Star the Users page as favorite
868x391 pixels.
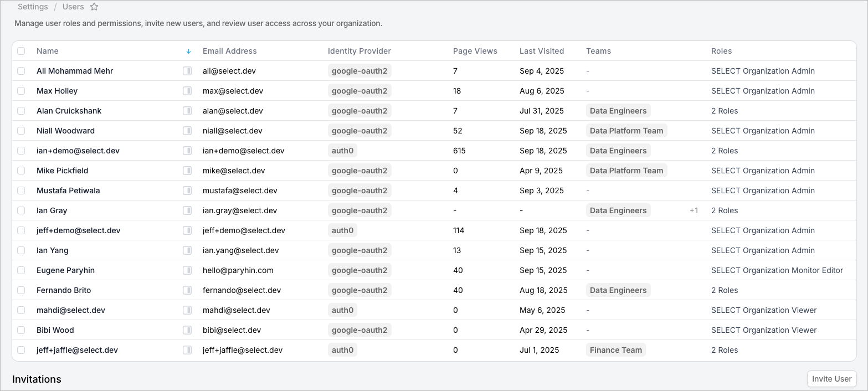94,7
